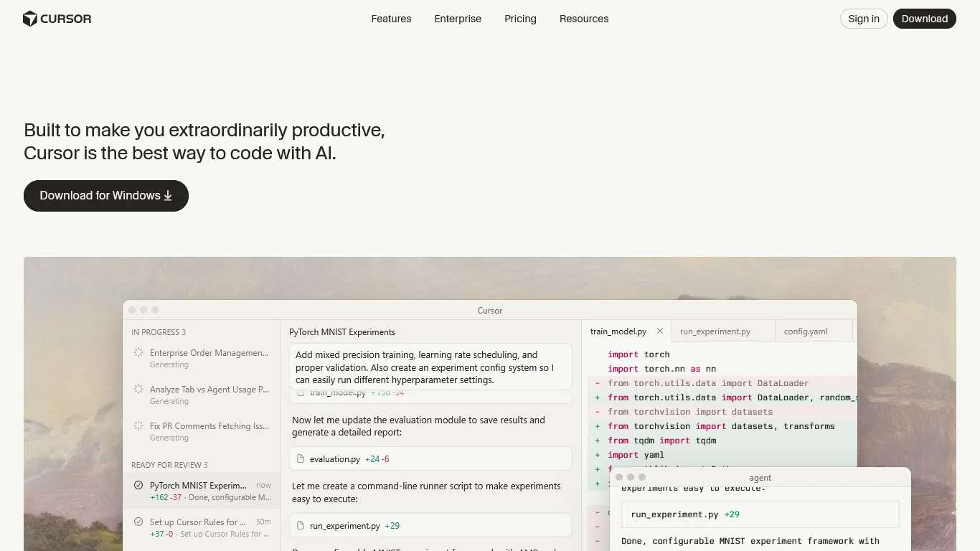980x551 pixels.
Task: Open the Enterprise page
Action: coord(458,19)
